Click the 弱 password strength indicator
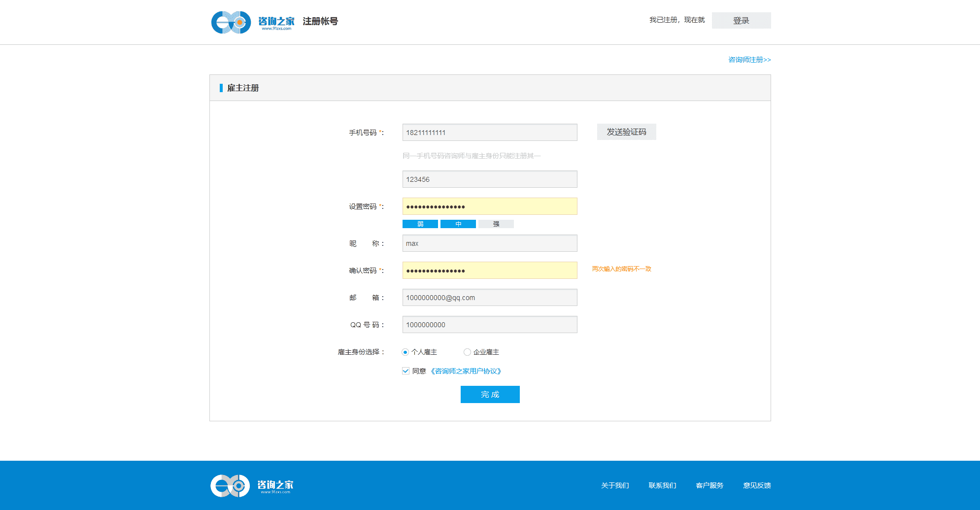Viewport: 980px width, 510px height. pyautogui.click(x=420, y=224)
